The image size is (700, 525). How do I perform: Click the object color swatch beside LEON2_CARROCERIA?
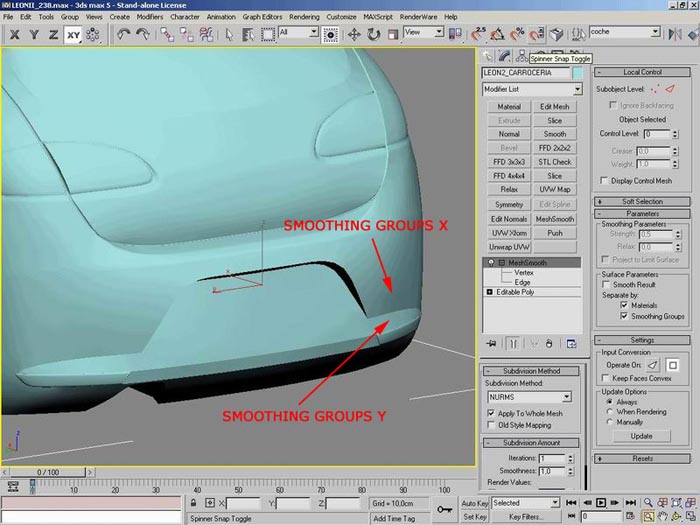click(x=578, y=73)
